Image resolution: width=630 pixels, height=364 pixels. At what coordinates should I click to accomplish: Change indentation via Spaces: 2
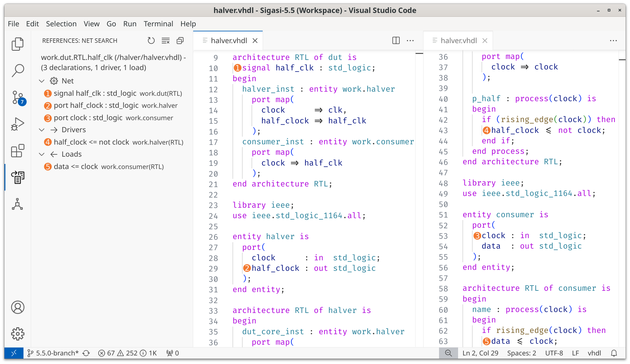(x=522, y=353)
